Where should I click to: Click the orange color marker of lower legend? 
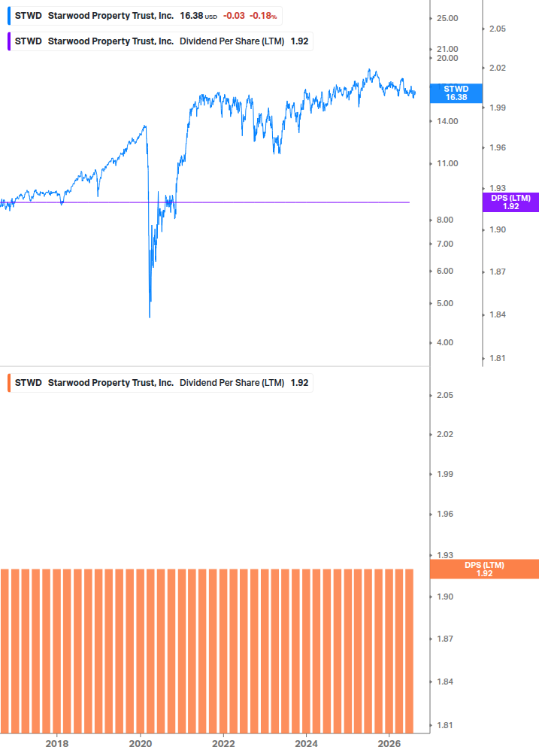click(9, 383)
